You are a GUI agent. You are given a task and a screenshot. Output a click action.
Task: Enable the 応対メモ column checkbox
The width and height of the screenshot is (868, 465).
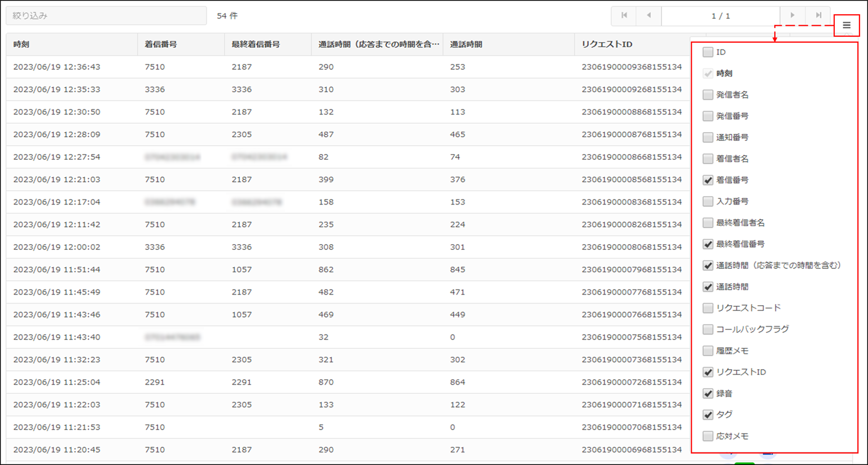(x=708, y=436)
